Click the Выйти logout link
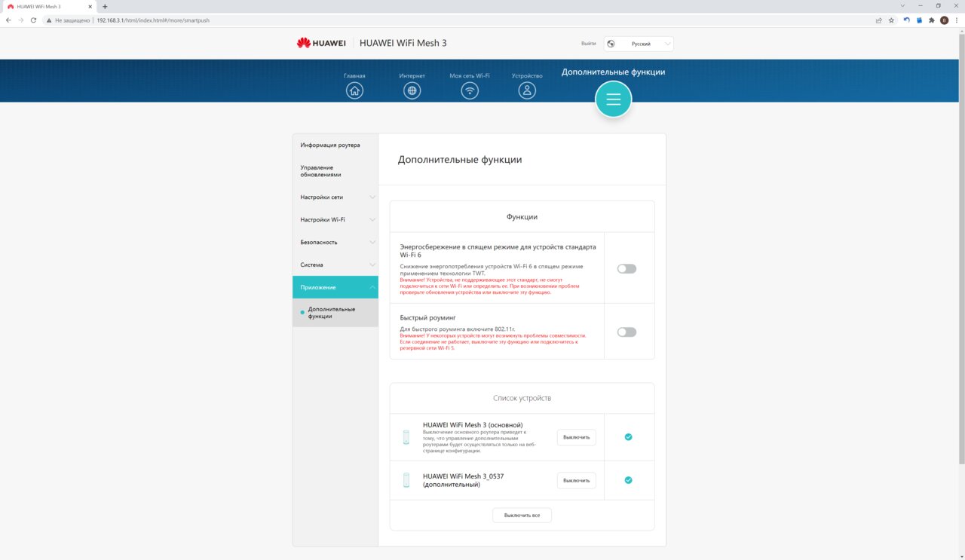 click(588, 44)
